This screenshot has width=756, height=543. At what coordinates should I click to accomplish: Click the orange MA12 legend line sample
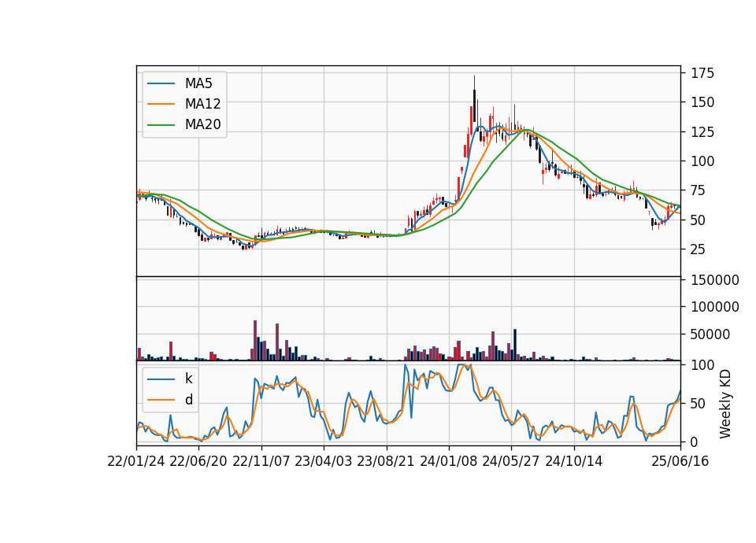click(x=161, y=104)
